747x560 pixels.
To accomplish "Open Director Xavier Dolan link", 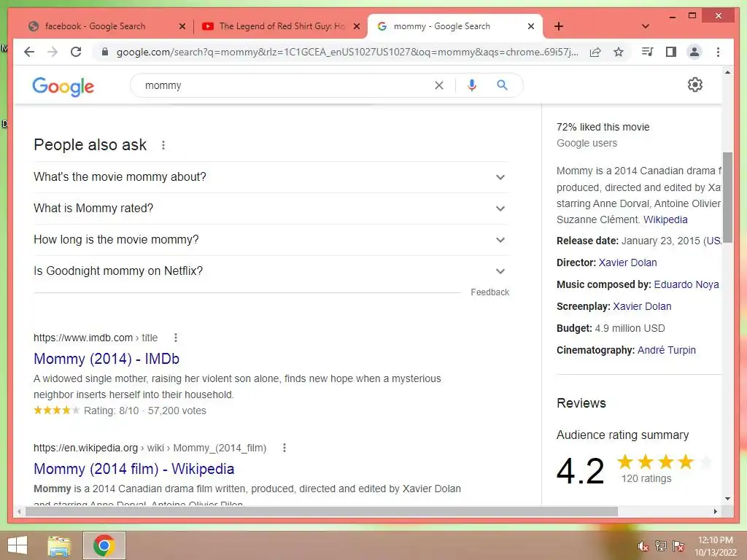I will point(627,262).
